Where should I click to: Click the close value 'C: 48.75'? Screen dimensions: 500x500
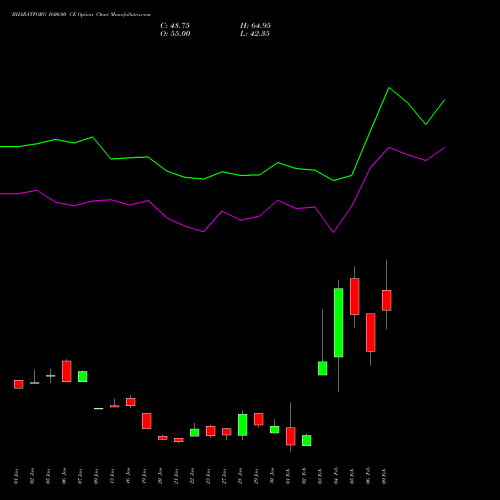pos(175,26)
